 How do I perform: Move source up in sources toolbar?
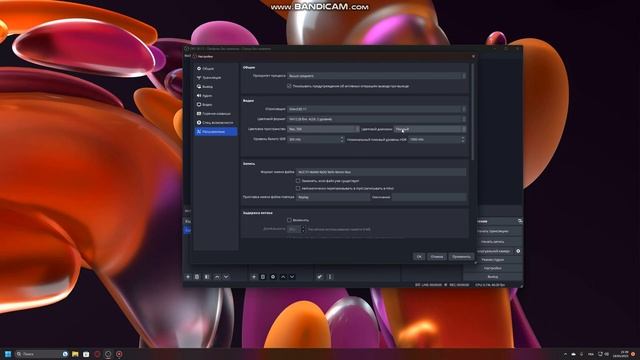coord(283,277)
